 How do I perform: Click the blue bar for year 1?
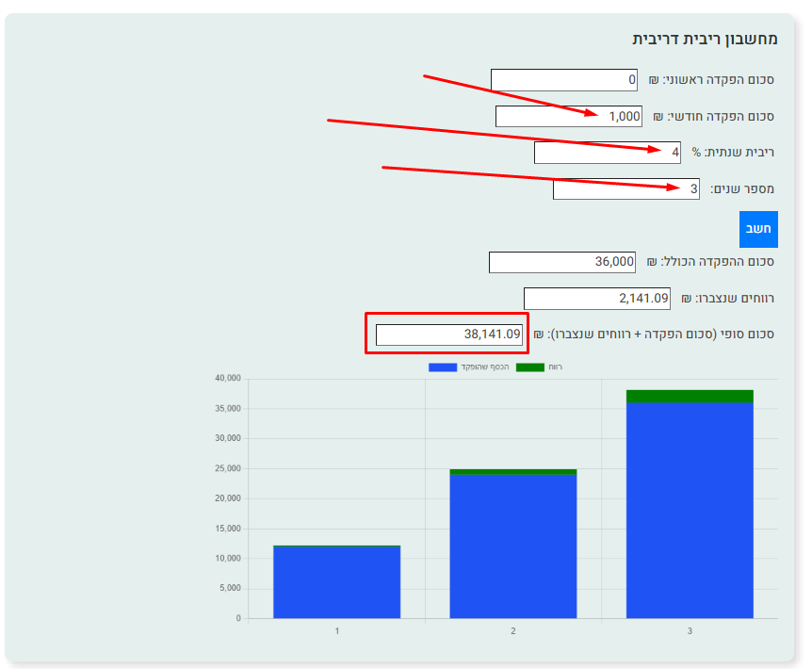[336, 582]
